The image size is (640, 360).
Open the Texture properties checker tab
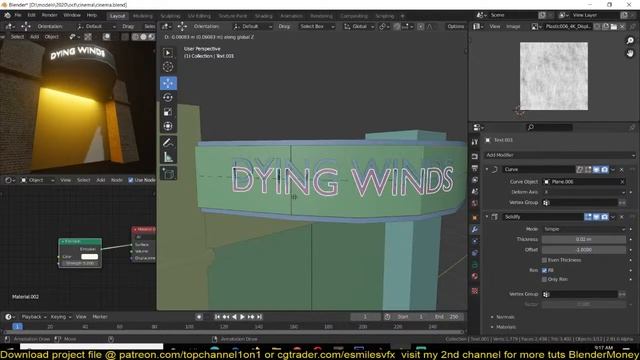click(475, 291)
